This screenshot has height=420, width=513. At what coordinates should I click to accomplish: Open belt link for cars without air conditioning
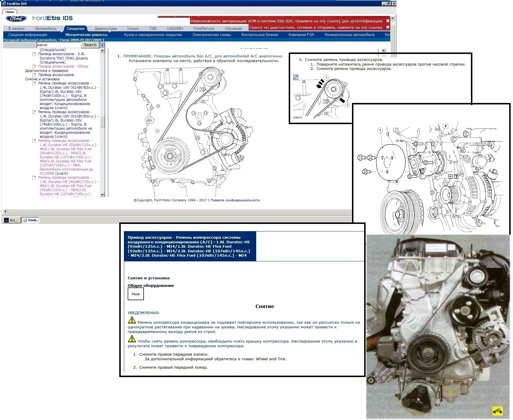click(68, 124)
